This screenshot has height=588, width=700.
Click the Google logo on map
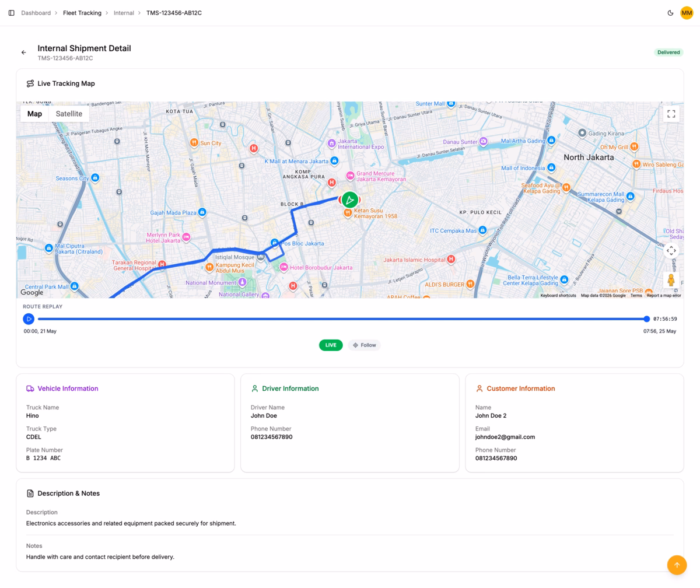[x=32, y=292]
